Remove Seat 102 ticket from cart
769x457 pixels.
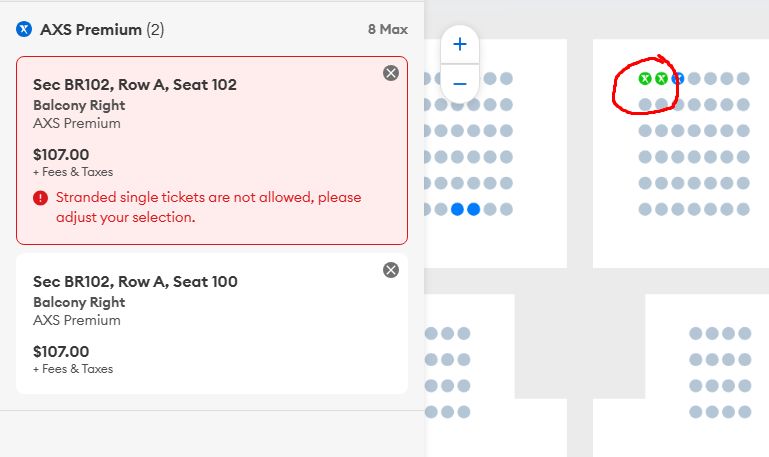tap(391, 72)
